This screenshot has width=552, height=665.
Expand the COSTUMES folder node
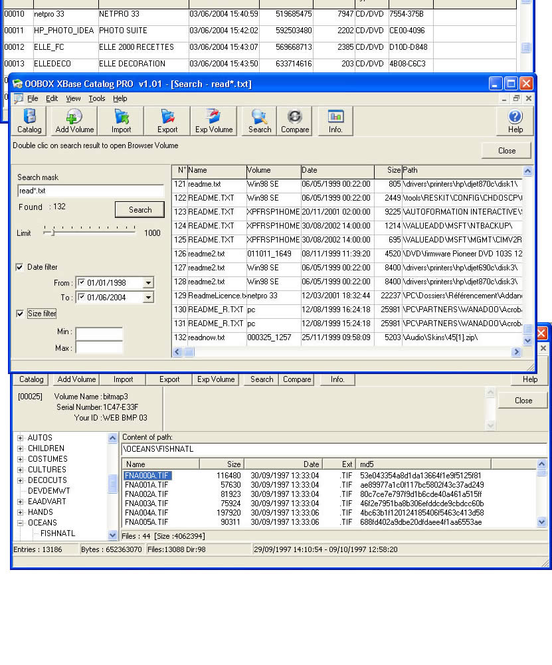click(20, 459)
